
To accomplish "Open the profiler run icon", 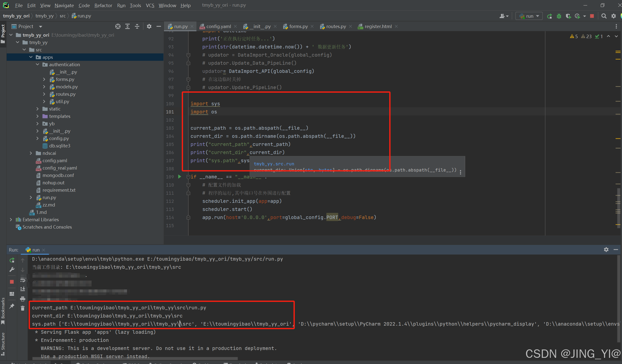I will (577, 16).
